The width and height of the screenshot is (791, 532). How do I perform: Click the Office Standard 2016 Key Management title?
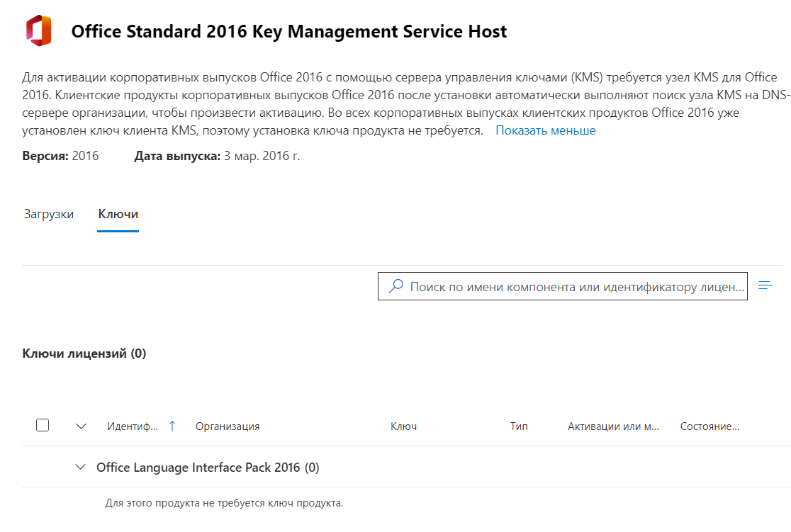pyautogui.click(x=289, y=32)
